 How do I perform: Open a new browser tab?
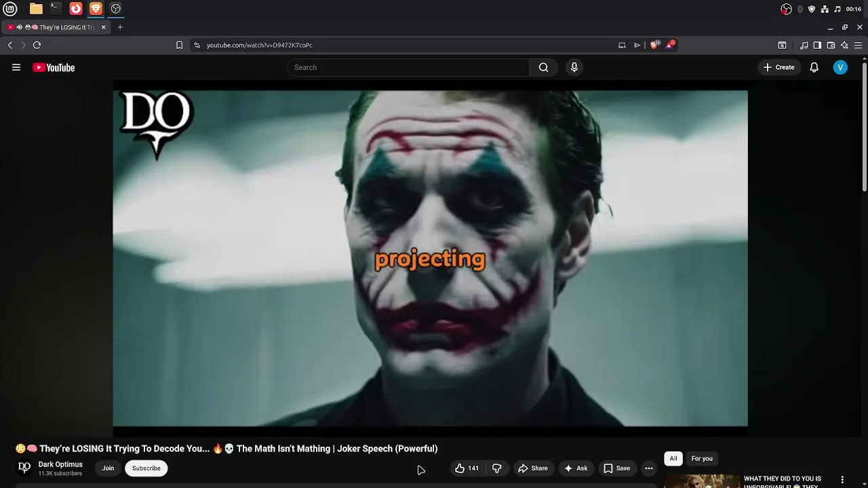coord(120,27)
